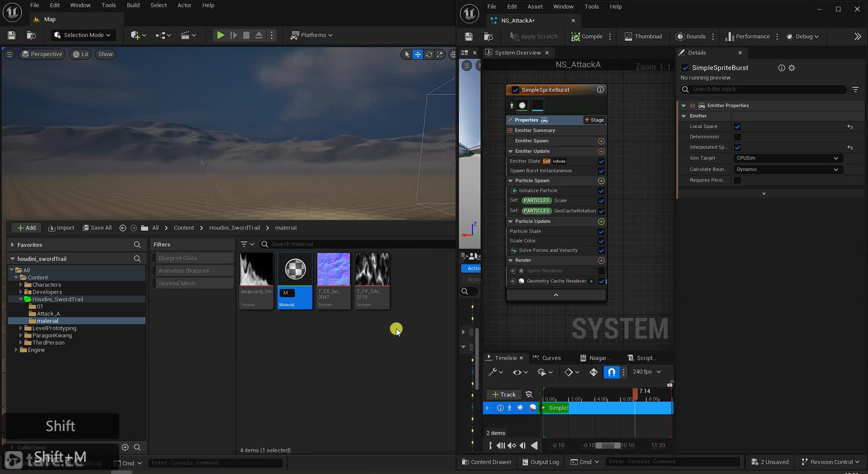868x474 pixels.
Task: Open Sim Target CPUSim dropdown
Action: click(787, 158)
